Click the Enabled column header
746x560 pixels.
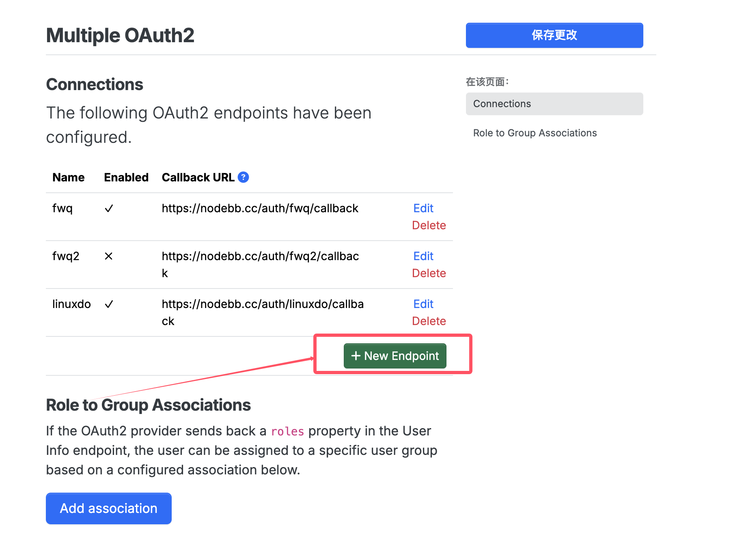(126, 177)
